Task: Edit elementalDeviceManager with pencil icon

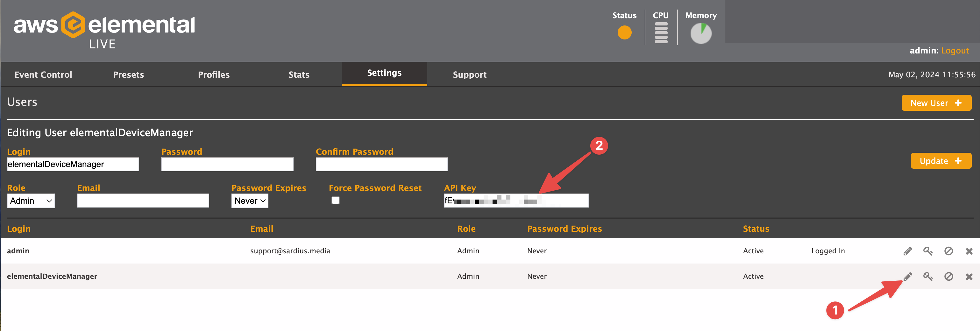Action: coord(908,277)
